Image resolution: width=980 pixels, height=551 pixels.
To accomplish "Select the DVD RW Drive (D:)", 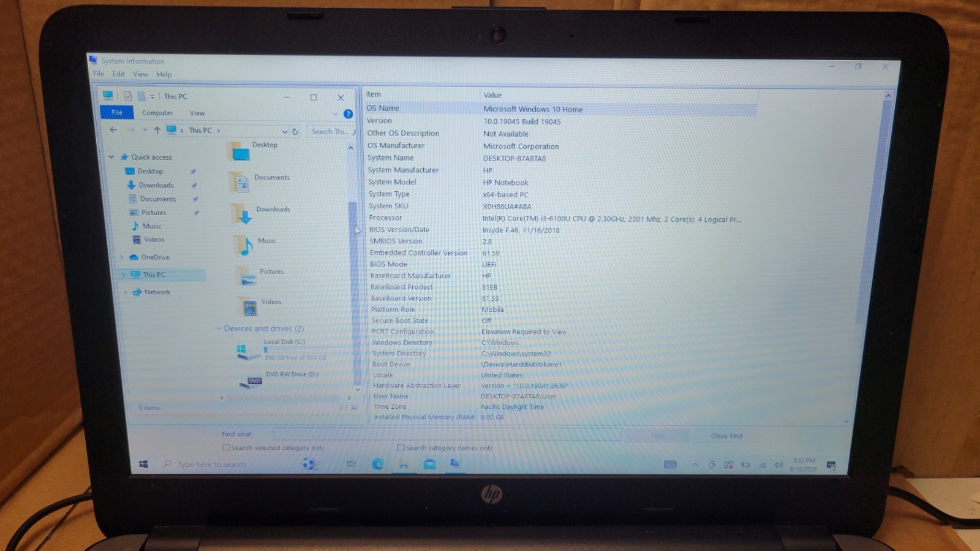I will (279, 380).
